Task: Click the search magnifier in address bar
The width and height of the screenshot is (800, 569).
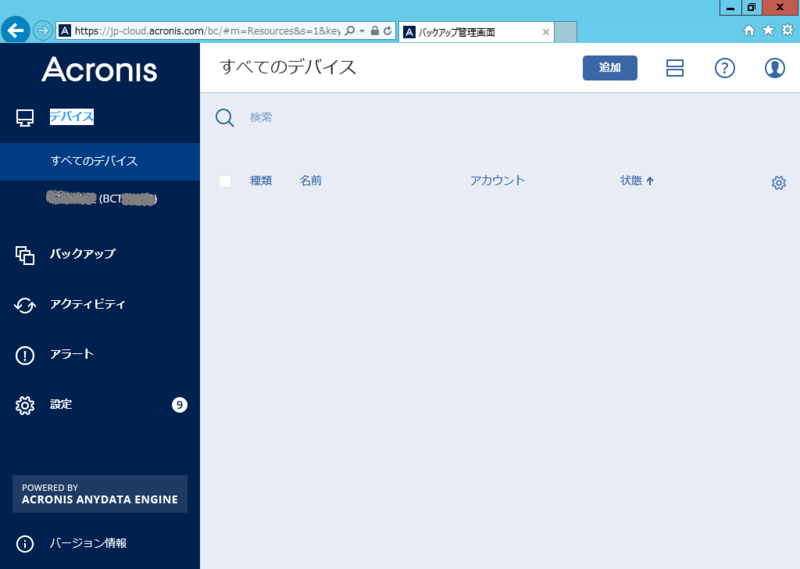Action: coord(349,31)
